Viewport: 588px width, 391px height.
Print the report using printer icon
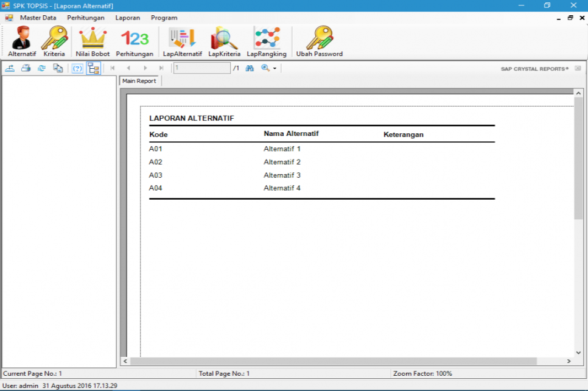point(26,68)
